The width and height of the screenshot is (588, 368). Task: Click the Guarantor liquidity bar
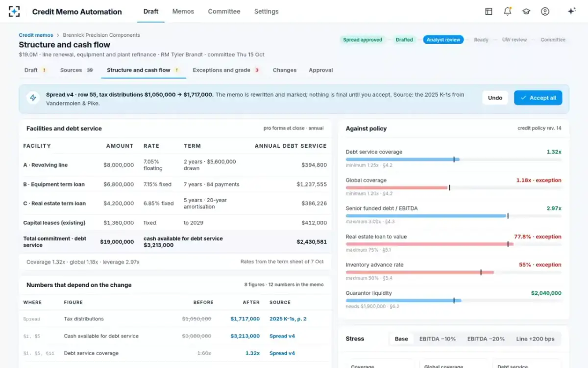click(454, 300)
